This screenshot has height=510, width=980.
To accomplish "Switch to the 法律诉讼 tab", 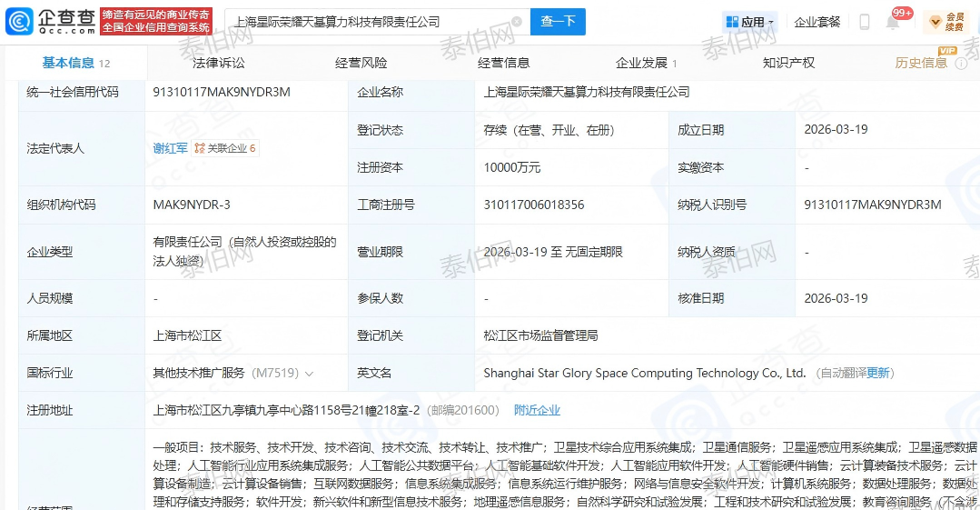I will [219, 63].
